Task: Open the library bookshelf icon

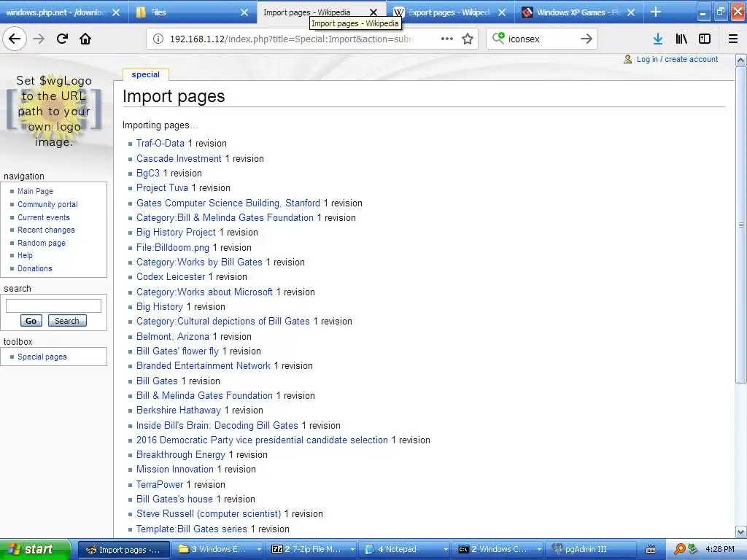Action: coord(681,39)
